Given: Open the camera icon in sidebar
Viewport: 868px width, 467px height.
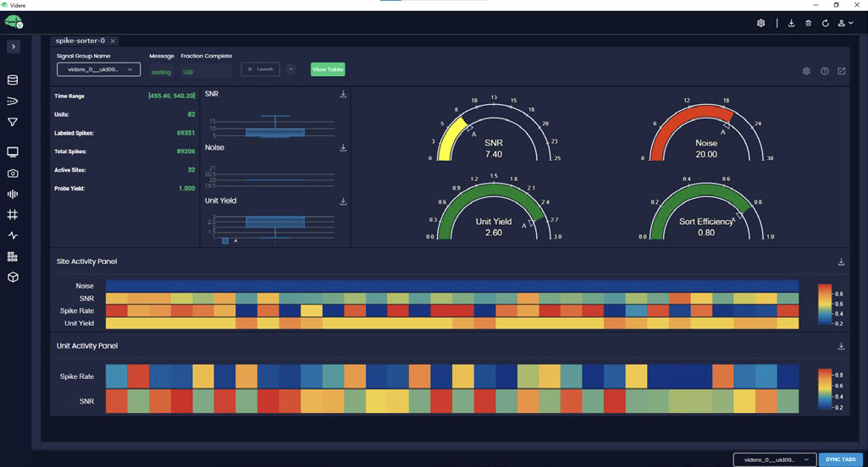Looking at the screenshot, I should pos(13,173).
